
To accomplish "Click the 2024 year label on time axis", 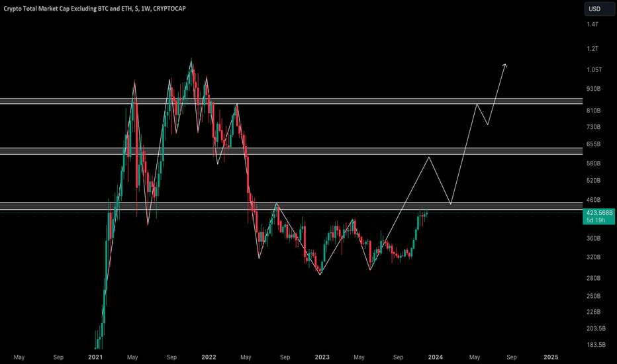I will 435,357.
